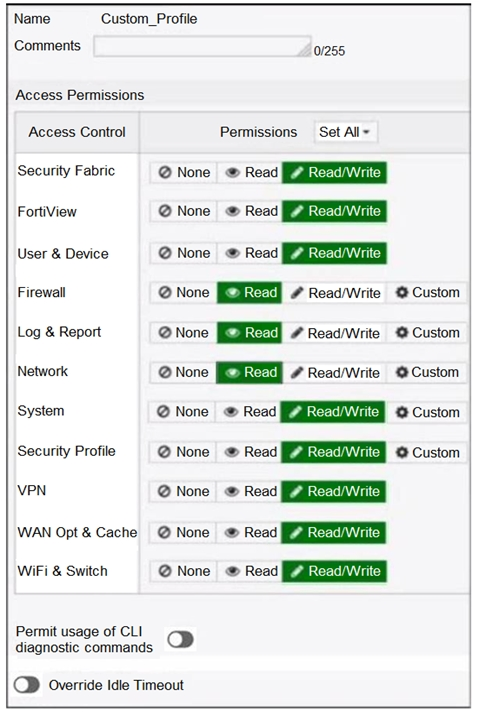Image resolution: width=479 pixels, height=716 pixels.
Task: Toggle Override Idle Timeout switch
Action: point(26,685)
